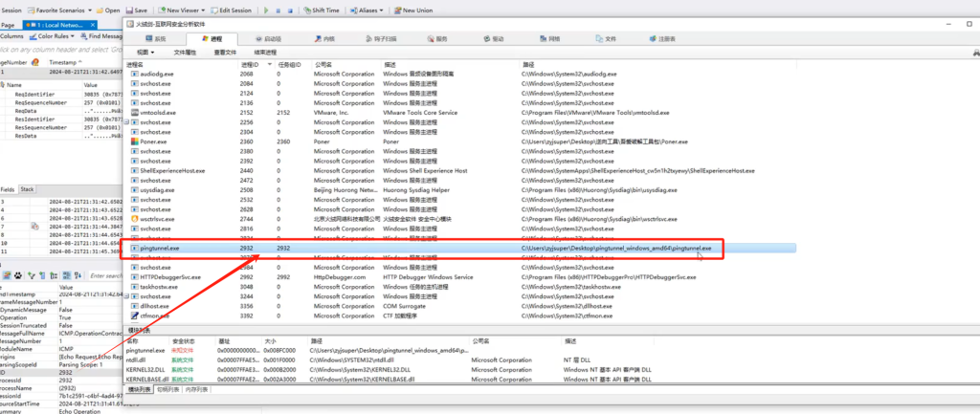The width and height of the screenshot is (980, 414).
Task: Switch to the 内存列表 bottom tab
Action: [196, 390]
